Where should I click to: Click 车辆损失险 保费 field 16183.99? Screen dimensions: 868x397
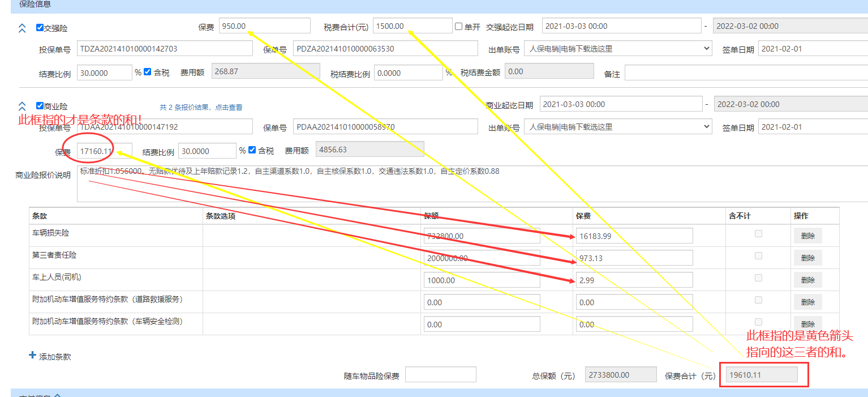point(634,236)
